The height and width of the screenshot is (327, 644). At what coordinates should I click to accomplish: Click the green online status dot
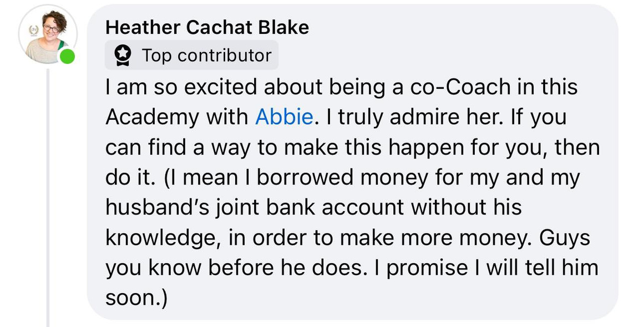tap(67, 56)
